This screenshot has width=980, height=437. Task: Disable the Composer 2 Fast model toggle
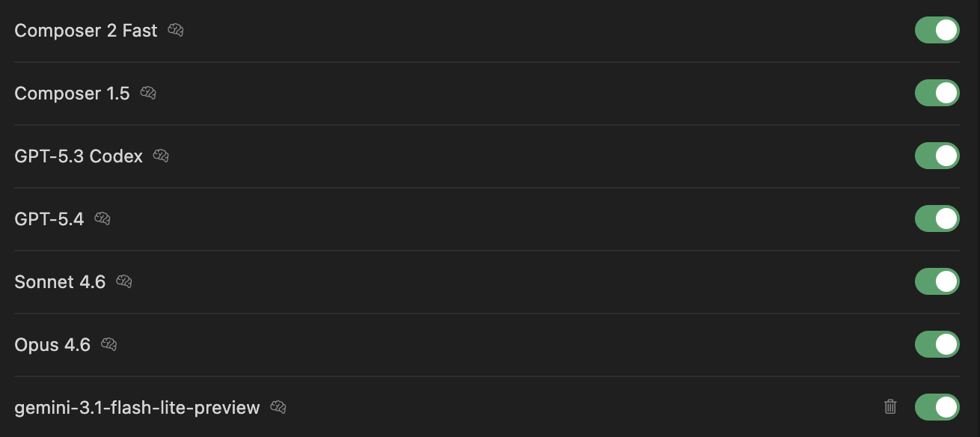tap(937, 31)
